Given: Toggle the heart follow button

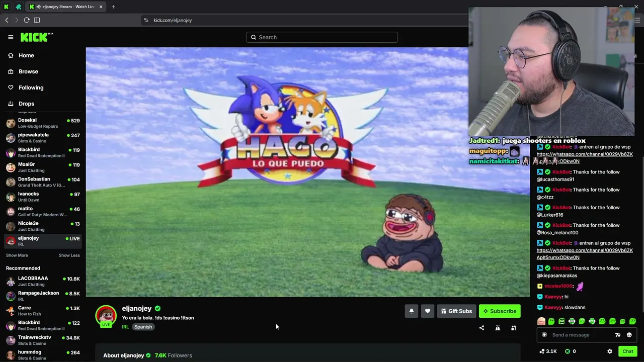Looking at the screenshot, I should [428, 311].
